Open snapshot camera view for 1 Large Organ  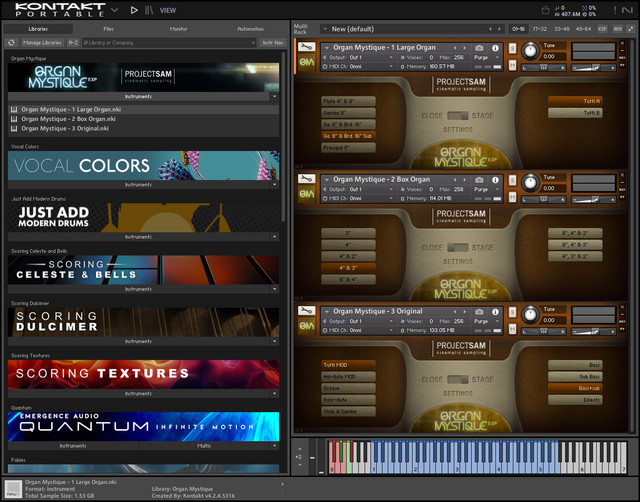coord(479,48)
